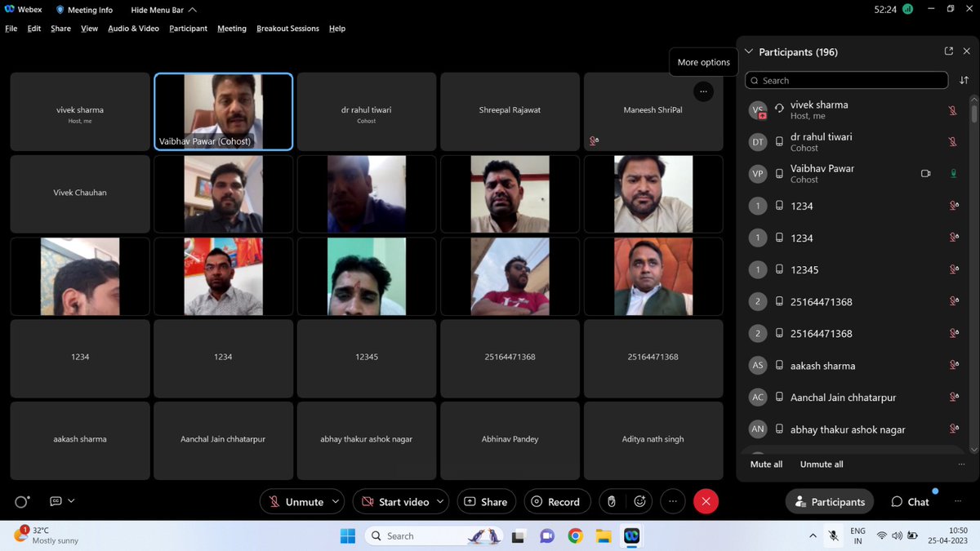Toggle the Participants panel button
This screenshot has width=980, height=551.
(x=830, y=501)
